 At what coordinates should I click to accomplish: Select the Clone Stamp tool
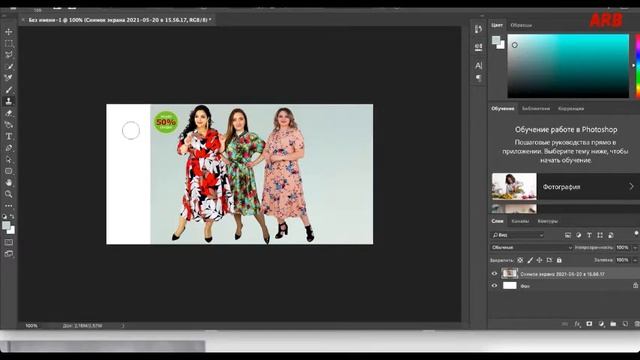click(9, 101)
